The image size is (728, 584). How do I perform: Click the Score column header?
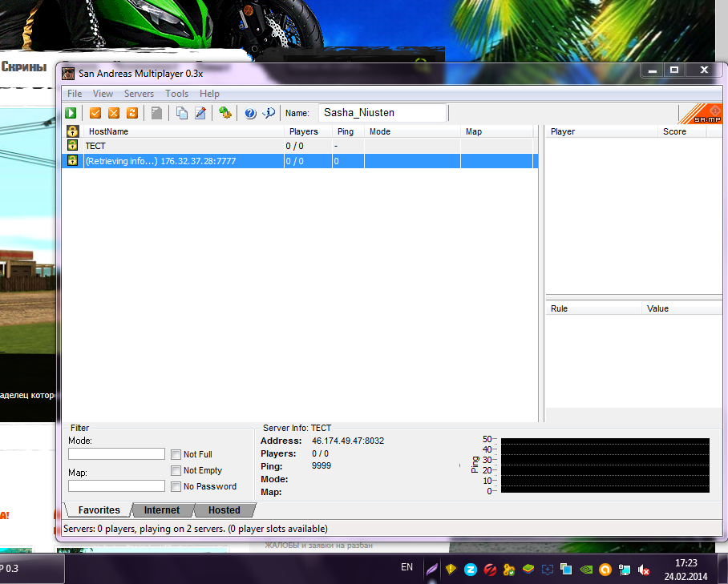pos(682,131)
